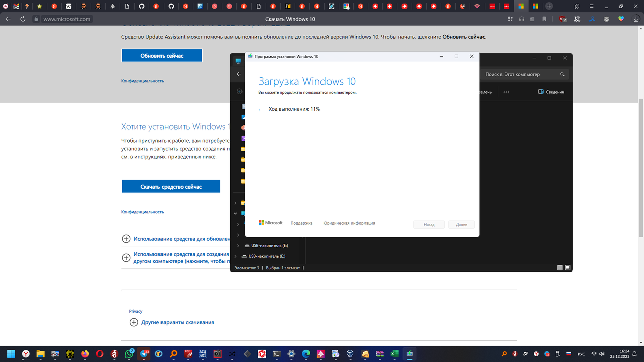Switch to the lightning bolt tab
The image size is (644, 362).
click(27, 6)
